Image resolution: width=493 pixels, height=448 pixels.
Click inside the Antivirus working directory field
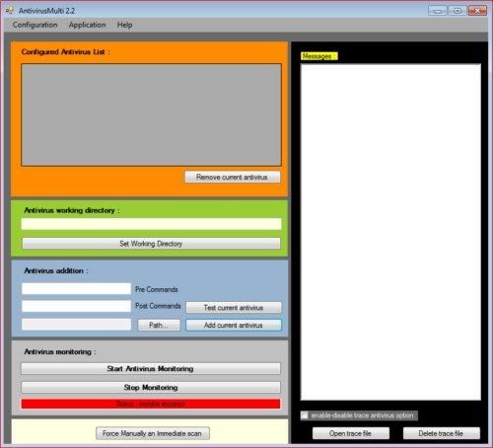click(x=151, y=224)
